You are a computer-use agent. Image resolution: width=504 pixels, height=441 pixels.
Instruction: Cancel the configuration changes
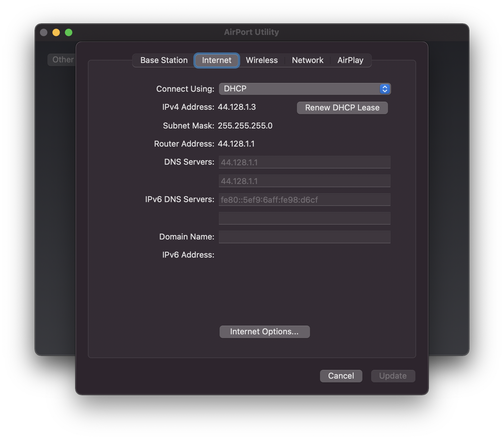coord(341,376)
